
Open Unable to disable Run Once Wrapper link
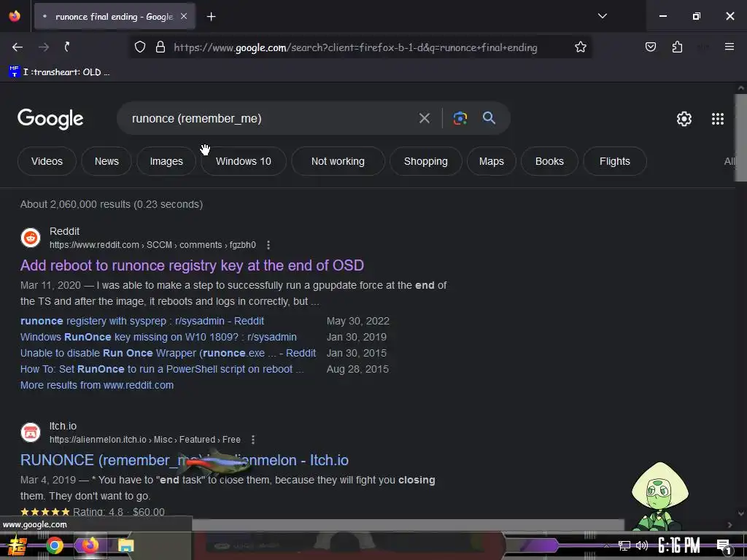point(168,354)
